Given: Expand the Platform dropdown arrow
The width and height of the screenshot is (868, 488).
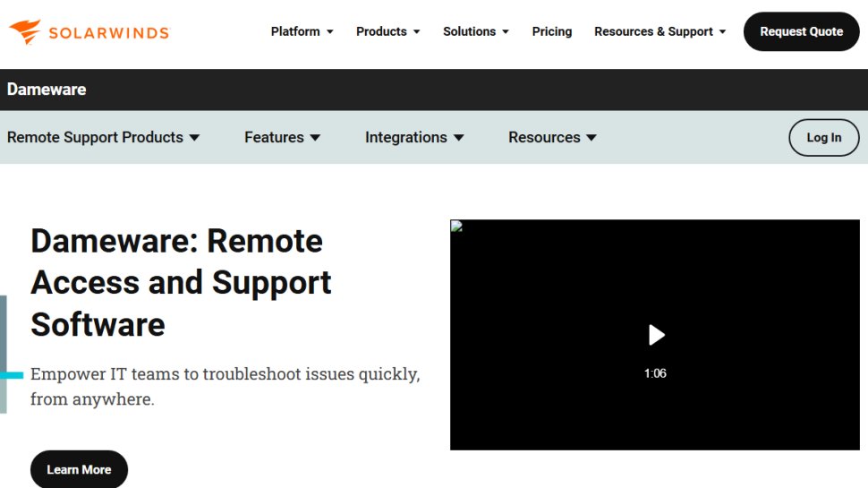Looking at the screenshot, I should 330,32.
